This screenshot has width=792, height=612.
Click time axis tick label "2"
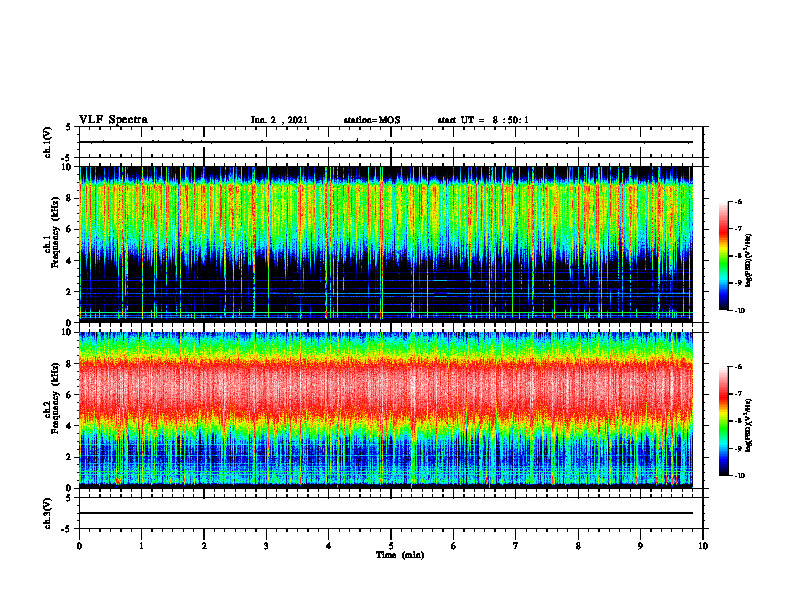(204, 546)
